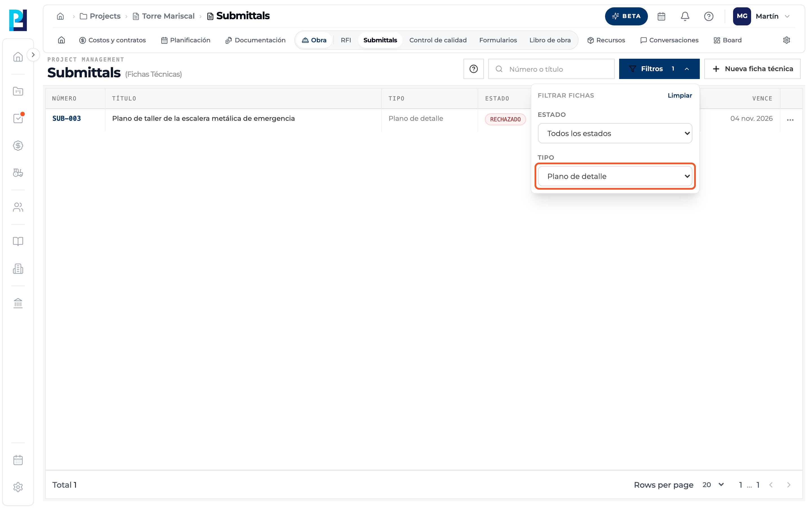The width and height of the screenshot is (812, 508).
Task: Open the SUB-003 submittal link
Action: [x=67, y=118]
